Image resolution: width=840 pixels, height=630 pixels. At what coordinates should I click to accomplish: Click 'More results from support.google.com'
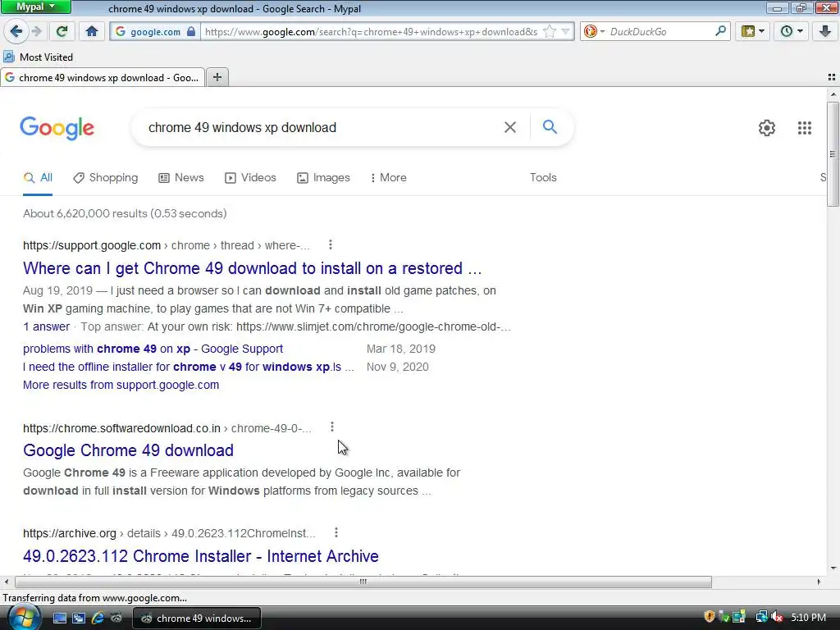point(121,385)
